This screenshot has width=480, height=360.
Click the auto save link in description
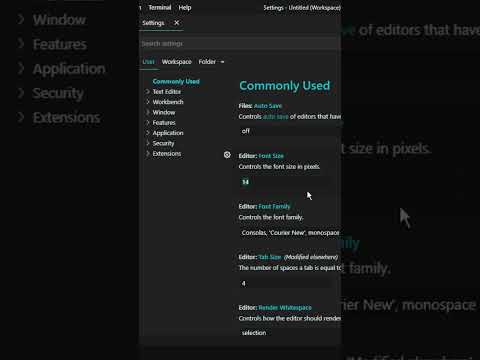276,117
